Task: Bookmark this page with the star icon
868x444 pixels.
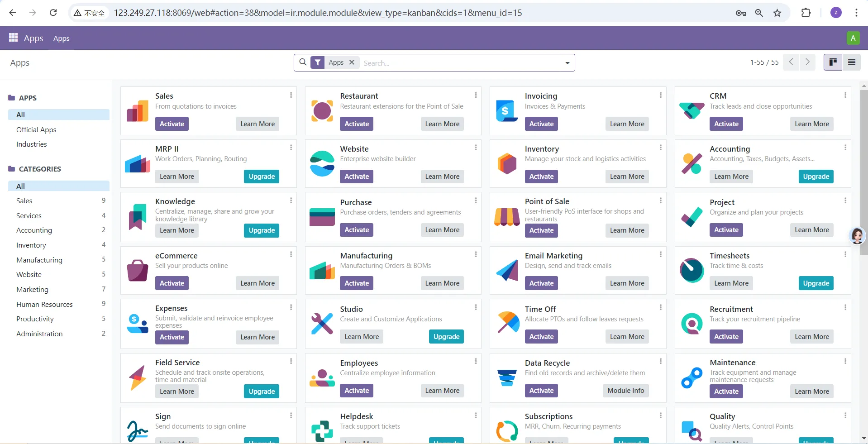Action: 777,13
